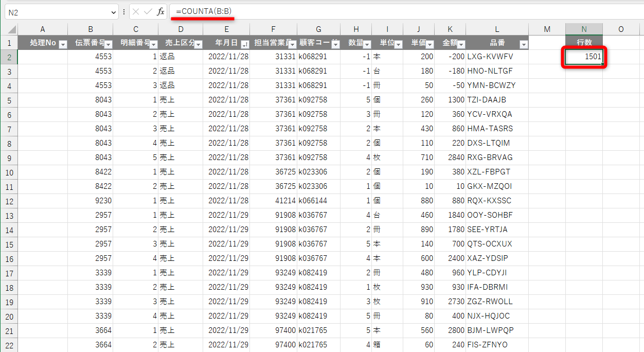
Task: Select column E header
Action: (226, 29)
